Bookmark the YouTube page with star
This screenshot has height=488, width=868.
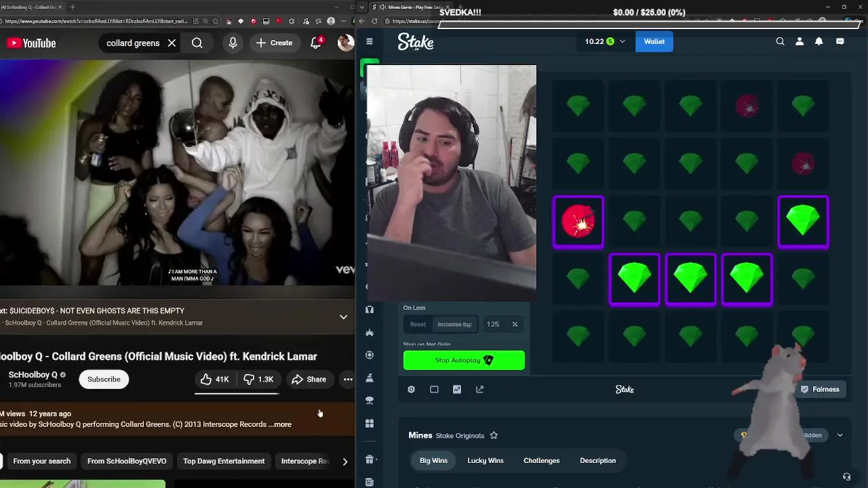pos(217,21)
